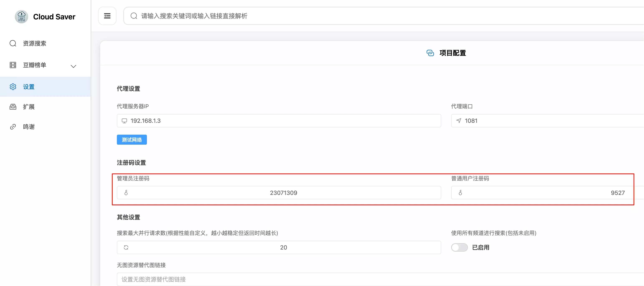Open 扩展 menu item
Viewport: 644px width, 286px height.
coord(45,107)
